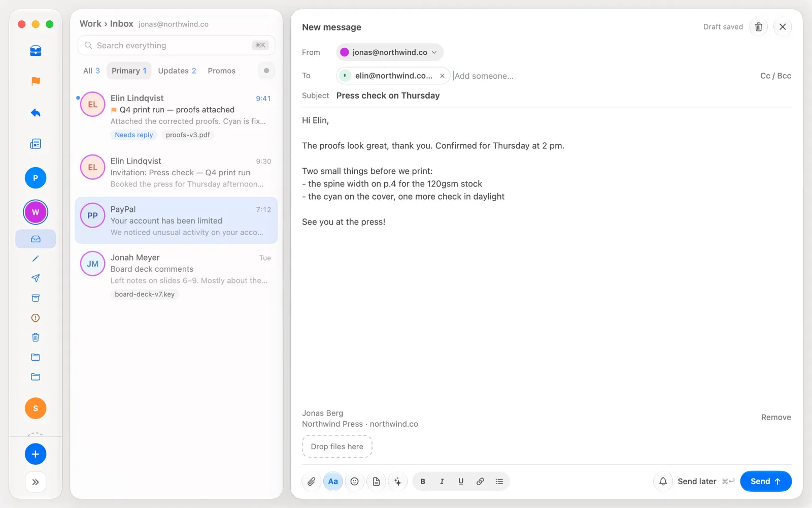This screenshot has height=508, width=812.
Task: Insert a template with the document icon
Action: pyautogui.click(x=376, y=482)
